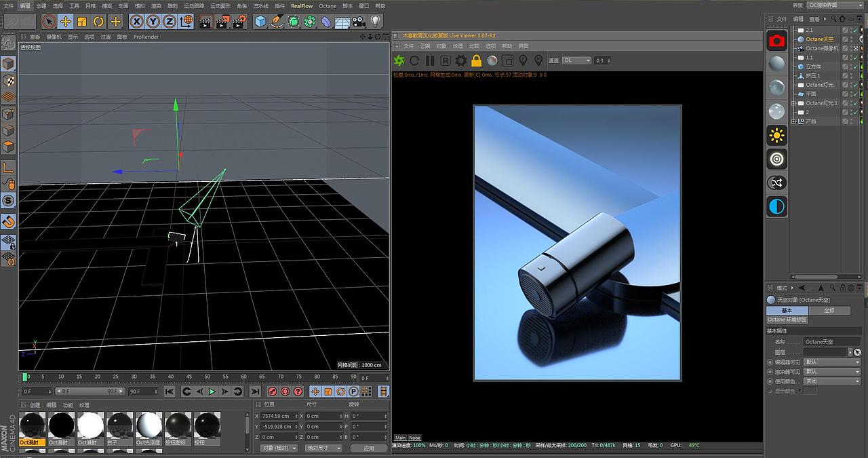Click the yellow lock resolution icon in Live Viewer
Viewport: 868px width, 458px height.
pos(477,60)
